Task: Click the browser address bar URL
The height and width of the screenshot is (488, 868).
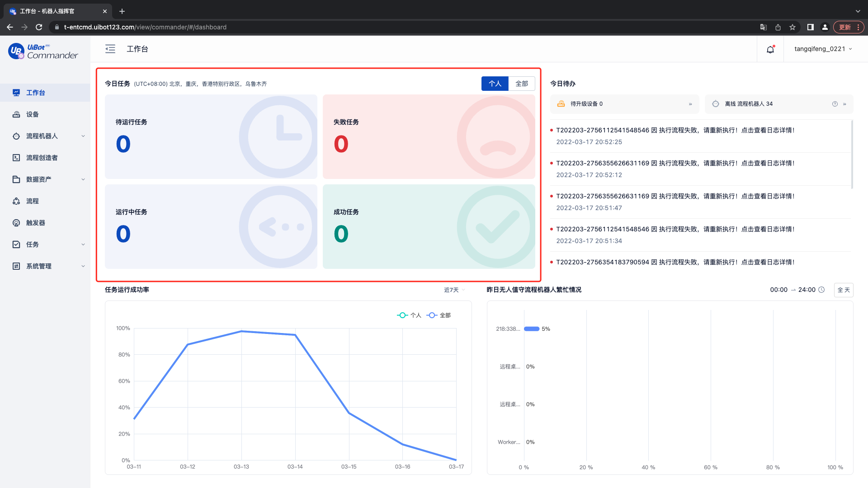Action: (x=145, y=27)
